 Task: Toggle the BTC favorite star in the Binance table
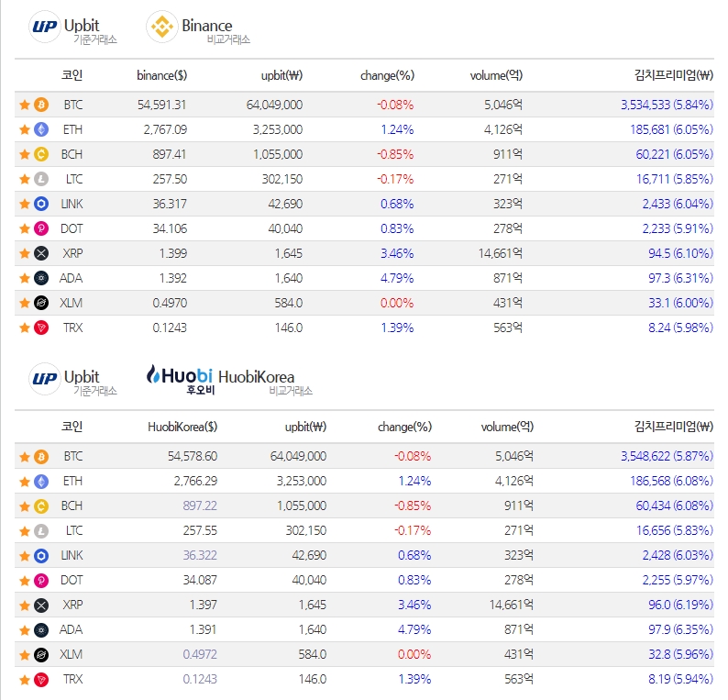point(25,105)
